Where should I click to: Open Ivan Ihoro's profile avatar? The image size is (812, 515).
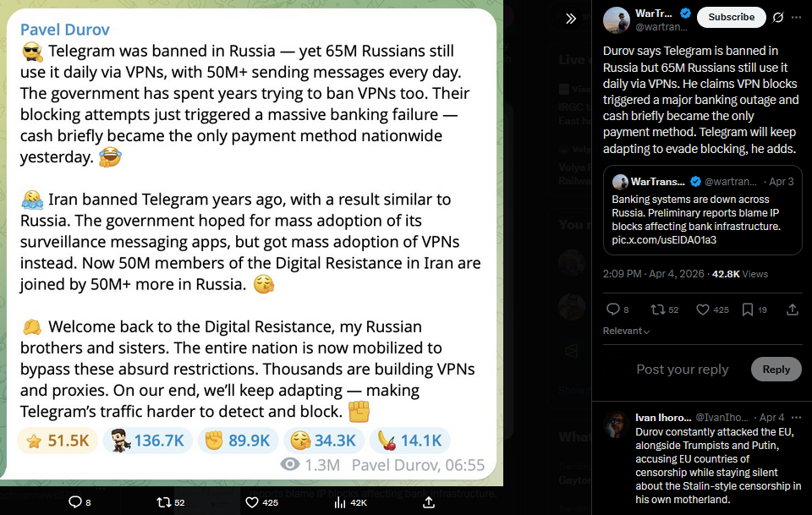(x=617, y=425)
